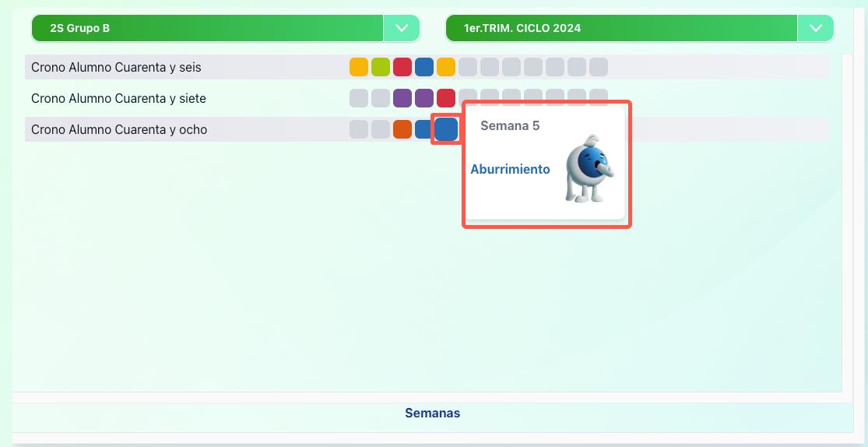Image resolution: width=868 pixels, height=447 pixels.
Task: Open the 2S Grupo B group dropdown
Action: coord(207,28)
